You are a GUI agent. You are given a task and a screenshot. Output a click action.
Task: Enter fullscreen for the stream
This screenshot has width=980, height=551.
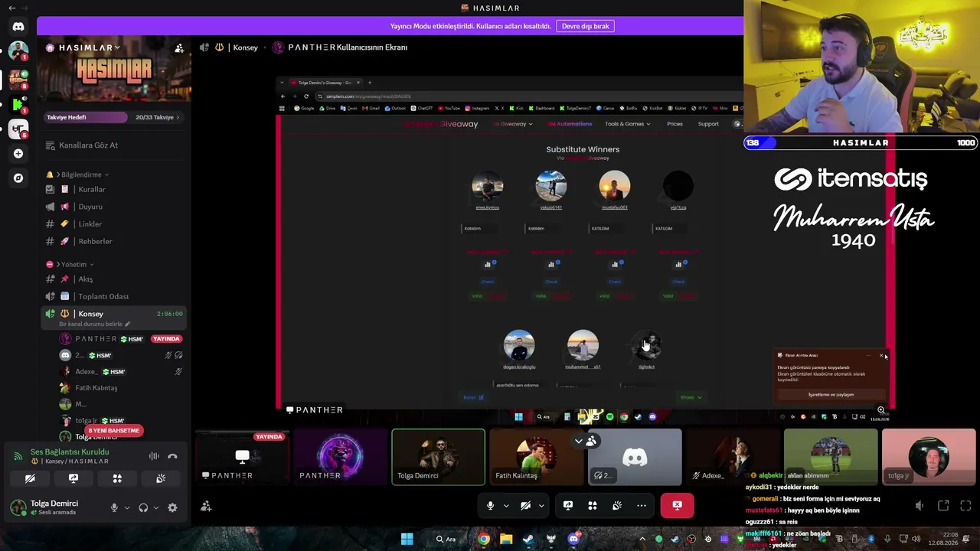[x=965, y=506]
